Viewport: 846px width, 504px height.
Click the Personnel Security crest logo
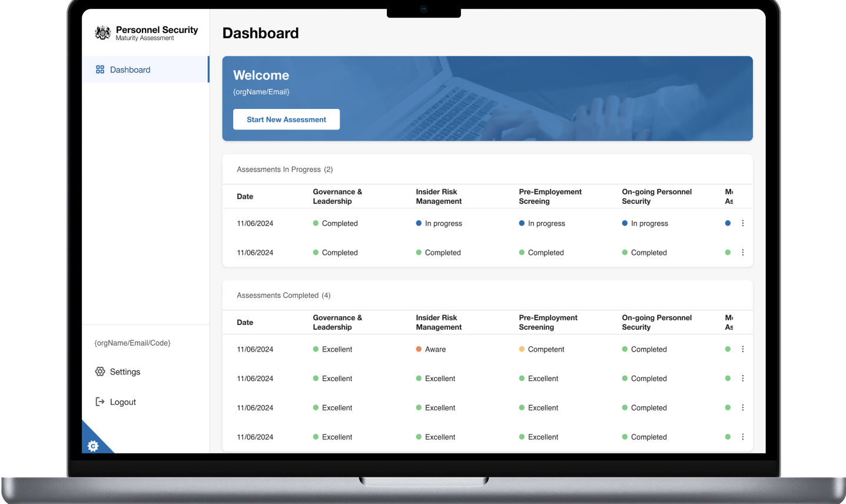tap(102, 32)
